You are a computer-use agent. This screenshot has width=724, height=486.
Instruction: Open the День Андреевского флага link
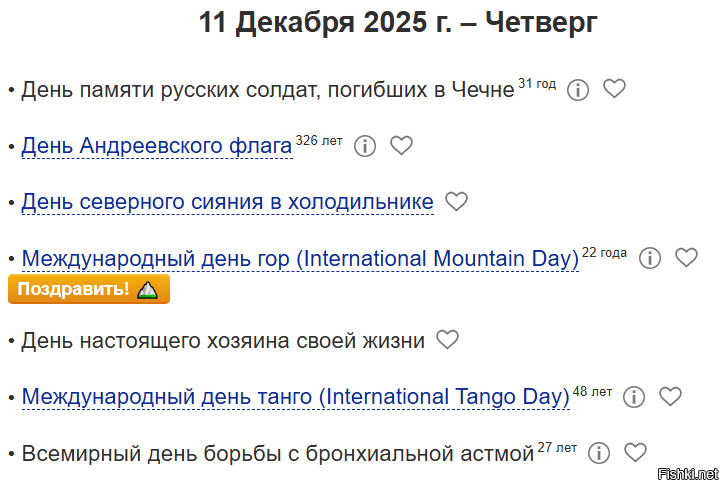pos(157,146)
